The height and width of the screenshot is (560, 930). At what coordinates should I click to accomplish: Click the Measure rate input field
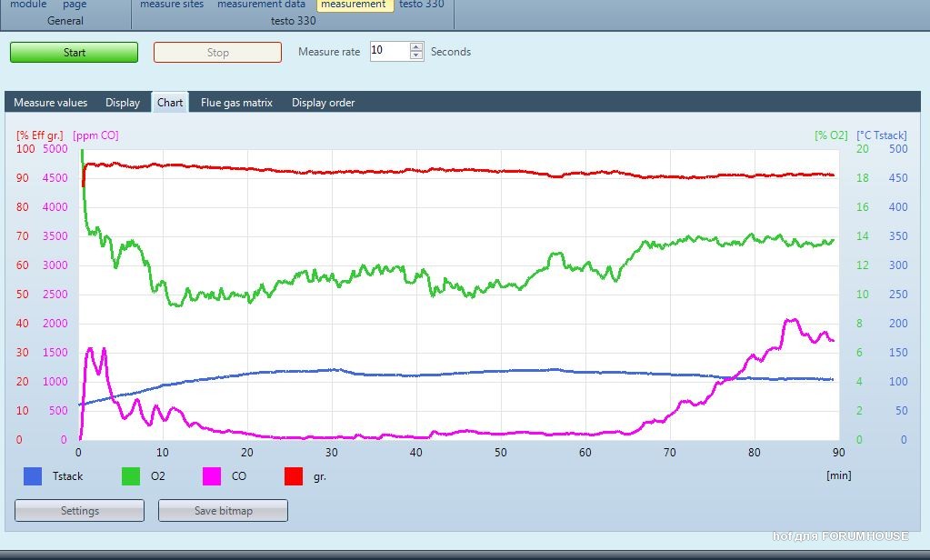click(389, 52)
